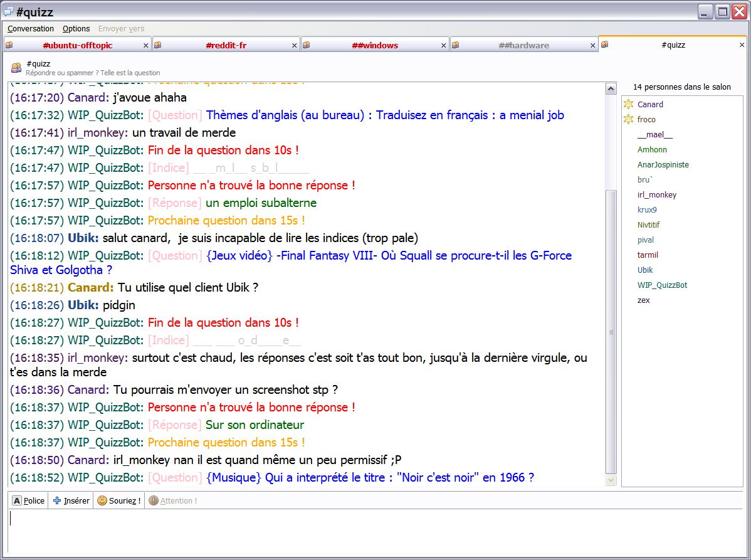Viewport: 751px width, 560px height.
Task: Maximize the #quizz window
Action: pyautogui.click(x=722, y=11)
